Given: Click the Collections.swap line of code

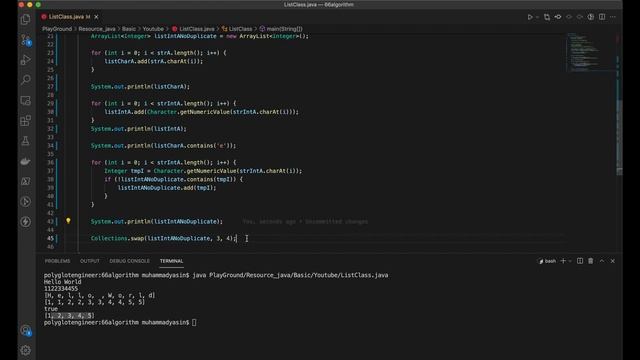Looking at the screenshot, I should [164, 238].
